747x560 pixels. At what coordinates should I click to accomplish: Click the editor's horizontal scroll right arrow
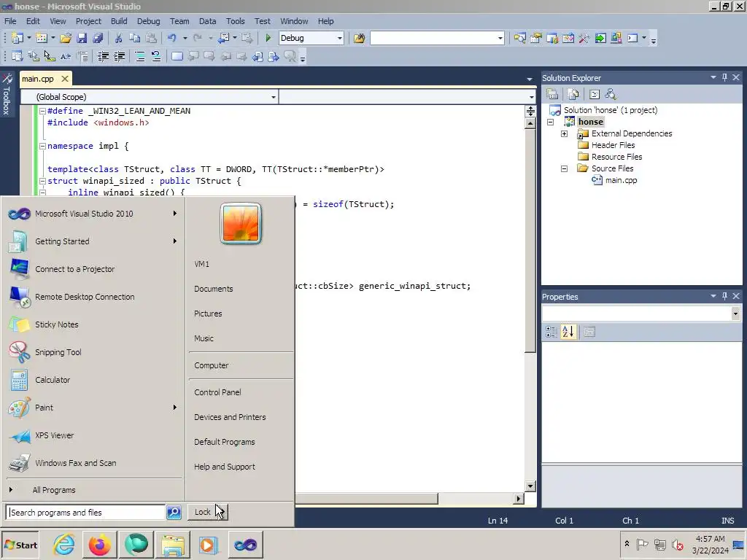[519, 499]
